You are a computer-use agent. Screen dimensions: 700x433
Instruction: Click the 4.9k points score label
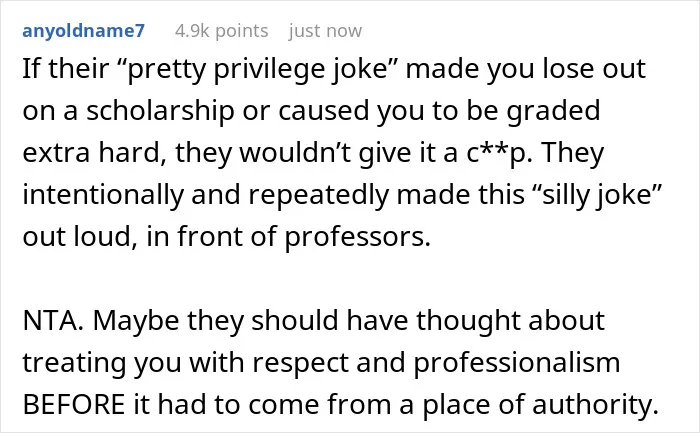pyautogui.click(x=221, y=31)
